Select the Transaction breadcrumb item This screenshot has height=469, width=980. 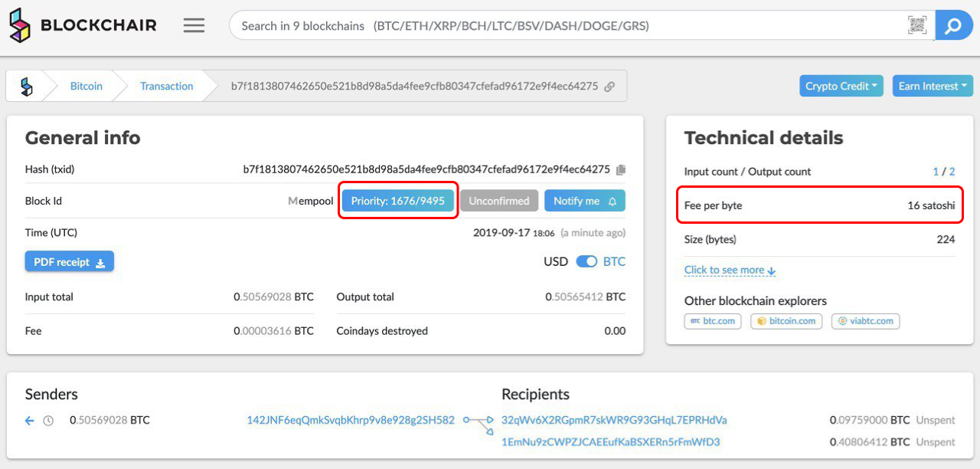coord(166,87)
